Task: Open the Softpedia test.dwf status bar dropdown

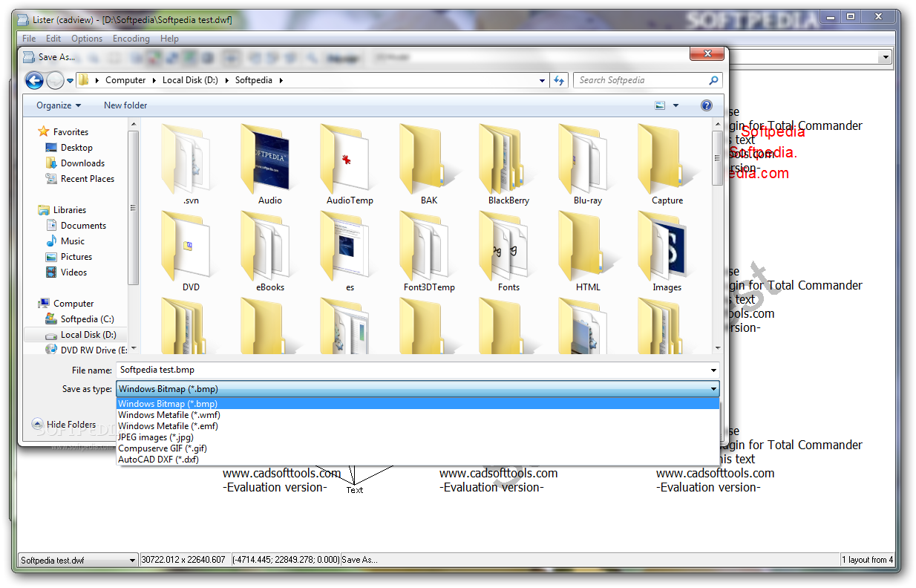Action: [133, 561]
